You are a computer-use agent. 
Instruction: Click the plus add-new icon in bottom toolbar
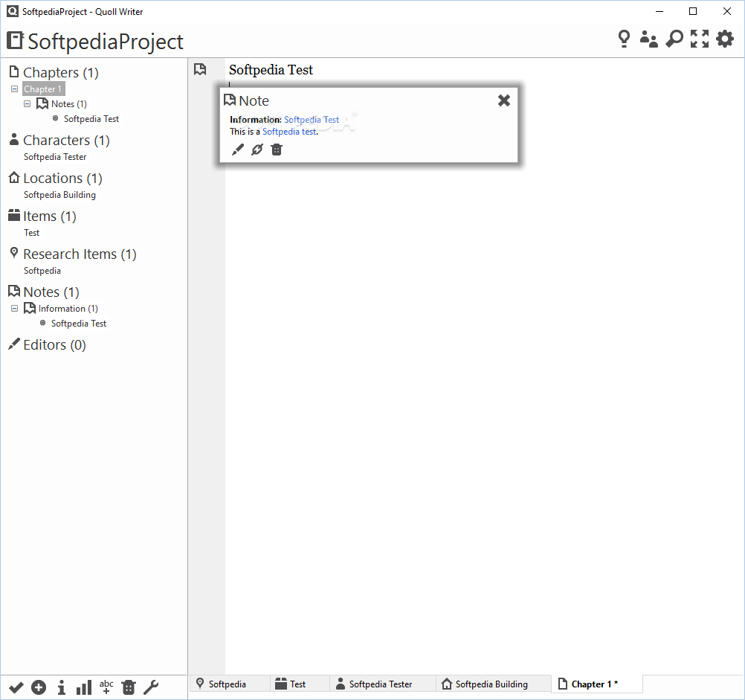click(39, 687)
